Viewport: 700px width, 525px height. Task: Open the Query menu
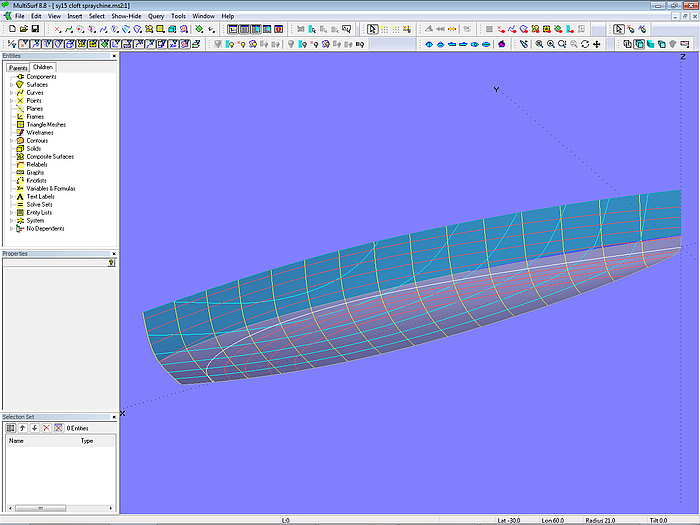[x=156, y=16]
